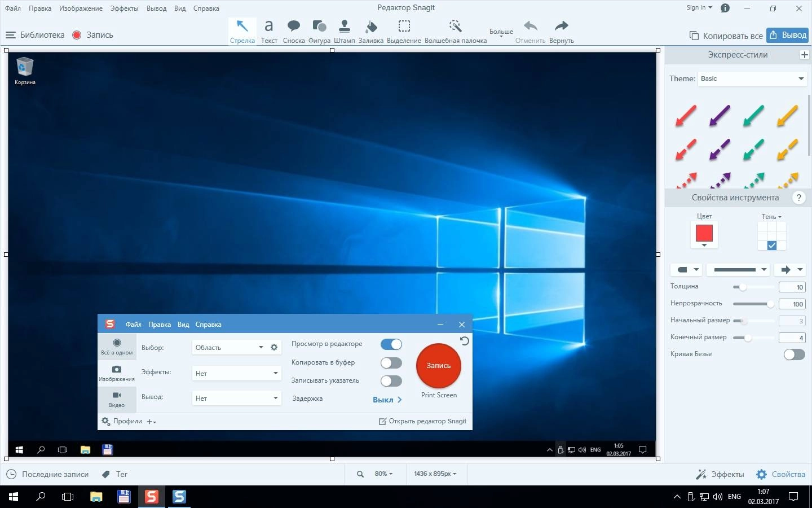
Task: Click Открыть редактор Snagit link
Action: [422, 421]
